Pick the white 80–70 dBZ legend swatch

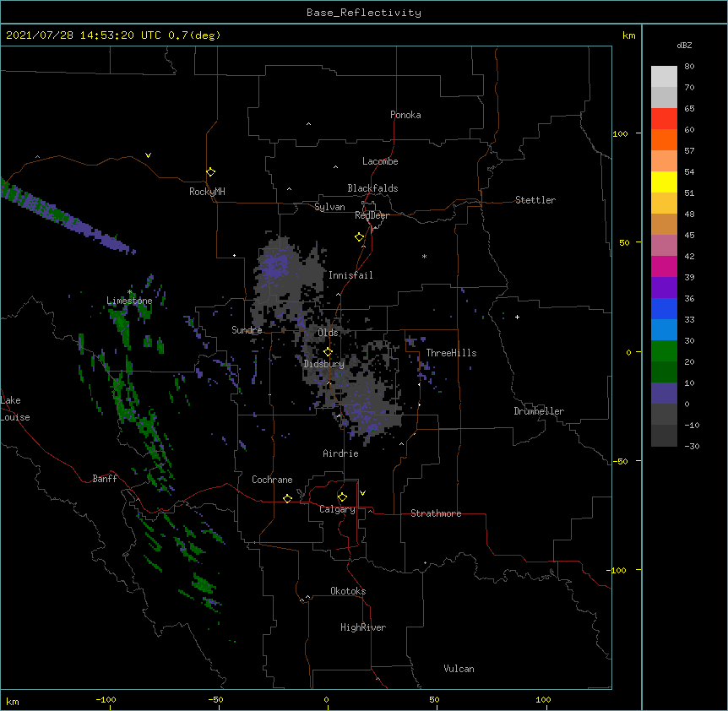pos(664,77)
